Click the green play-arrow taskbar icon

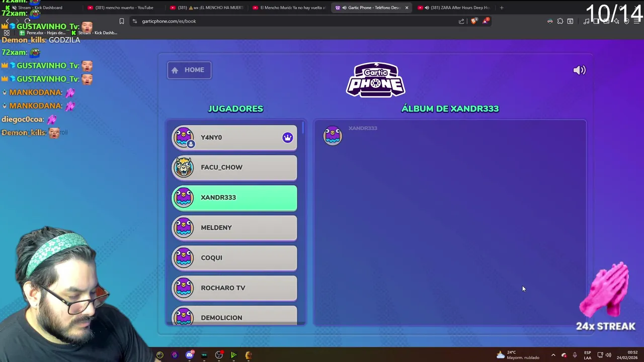click(x=233, y=355)
